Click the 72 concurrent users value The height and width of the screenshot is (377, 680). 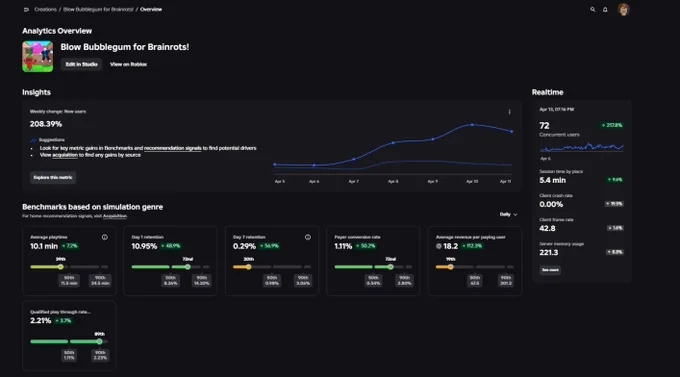544,125
